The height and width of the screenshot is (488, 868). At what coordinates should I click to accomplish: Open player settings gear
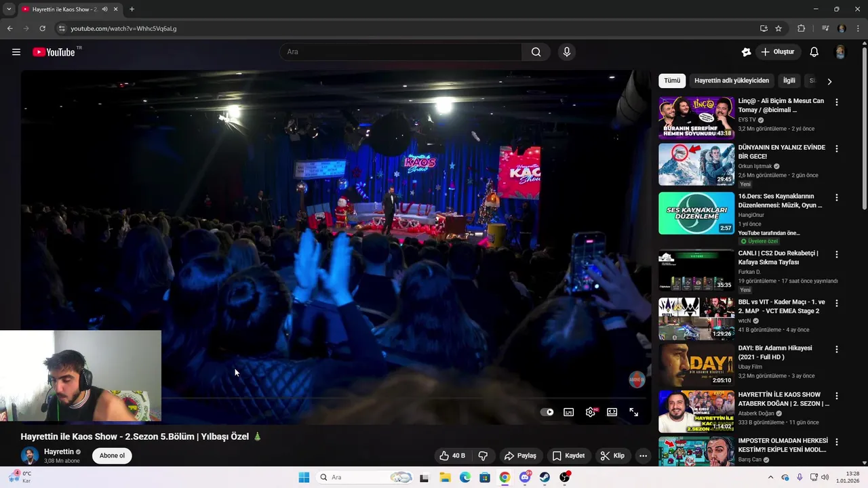tap(591, 412)
